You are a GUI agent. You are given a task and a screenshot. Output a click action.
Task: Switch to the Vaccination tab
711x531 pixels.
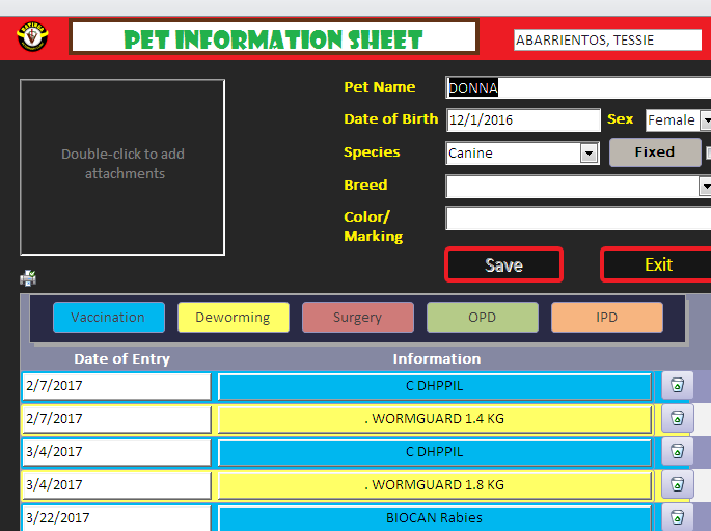click(x=107, y=317)
